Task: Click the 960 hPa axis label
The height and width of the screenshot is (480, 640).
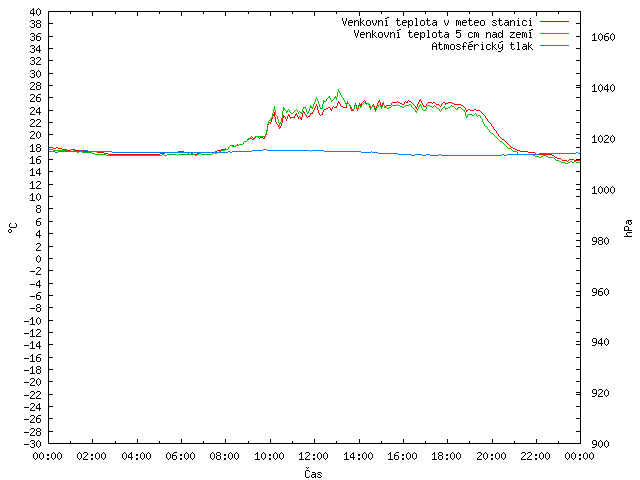Action: 600,292
